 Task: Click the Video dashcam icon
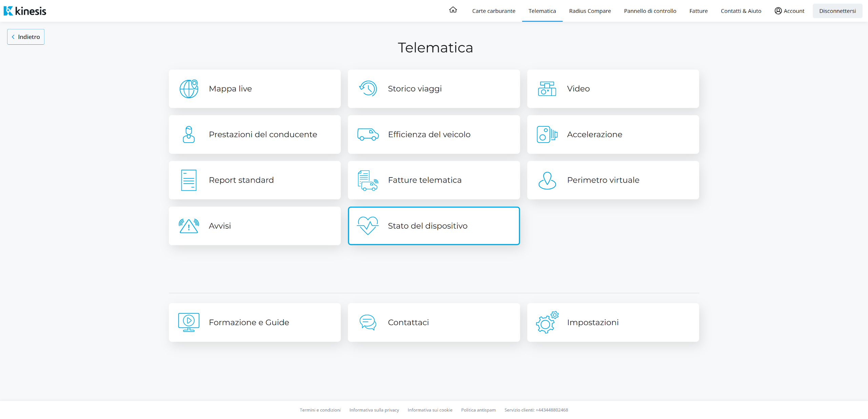click(x=547, y=89)
